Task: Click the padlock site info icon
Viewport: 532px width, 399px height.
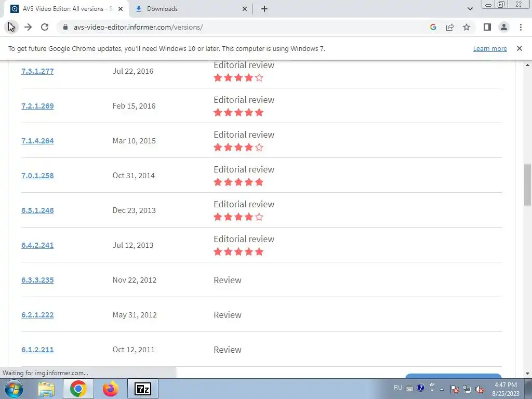Action: pos(65,27)
